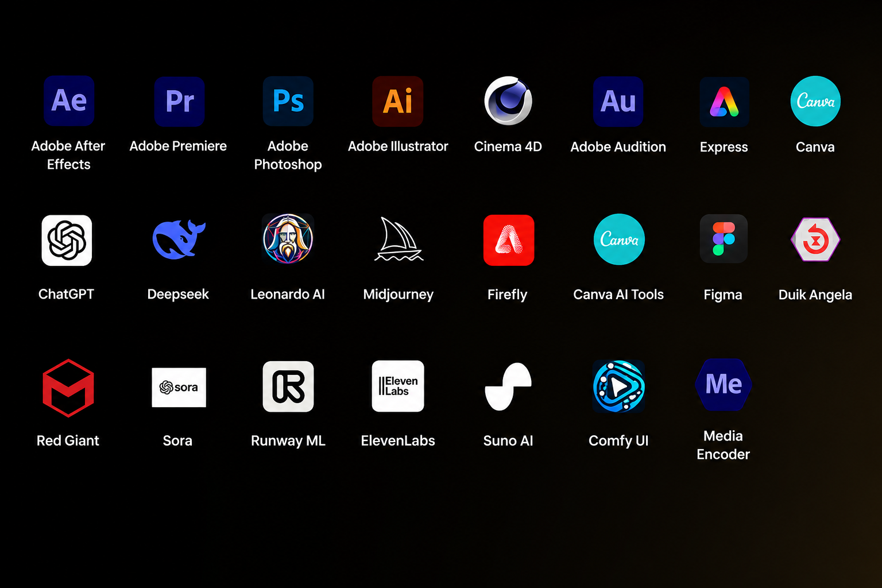Click the Duik Angela hexagon icon

coord(815,239)
